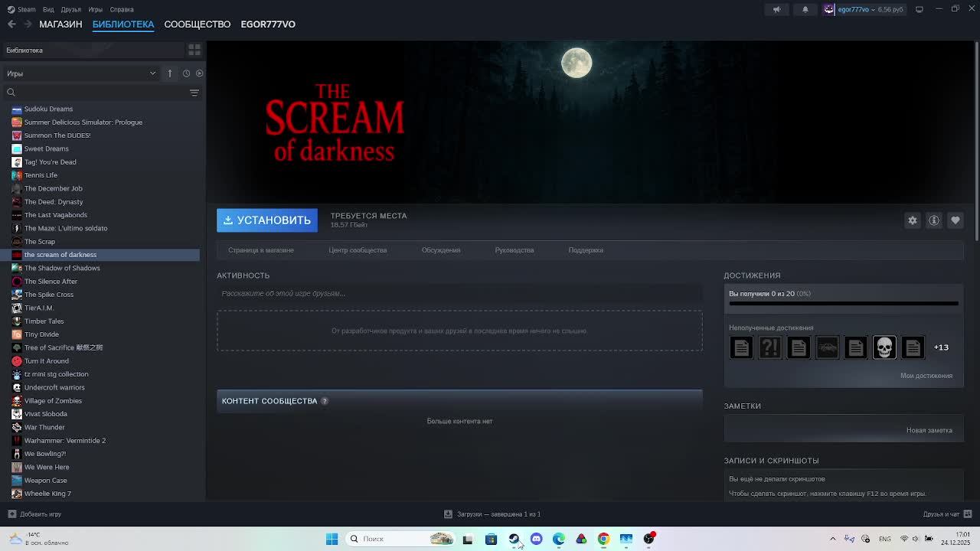Click the sort ascending arrow in library filter
This screenshot has height=551, width=980.
click(x=170, y=73)
